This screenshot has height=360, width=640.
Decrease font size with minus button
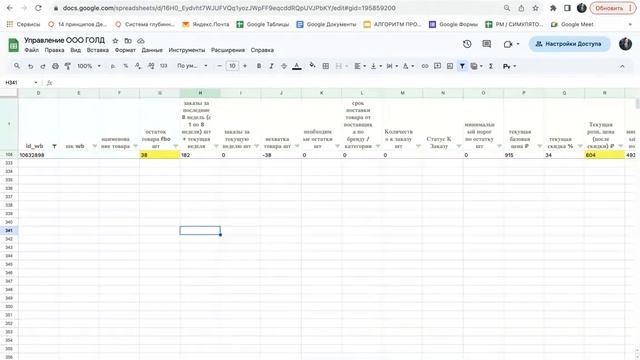(219, 66)
